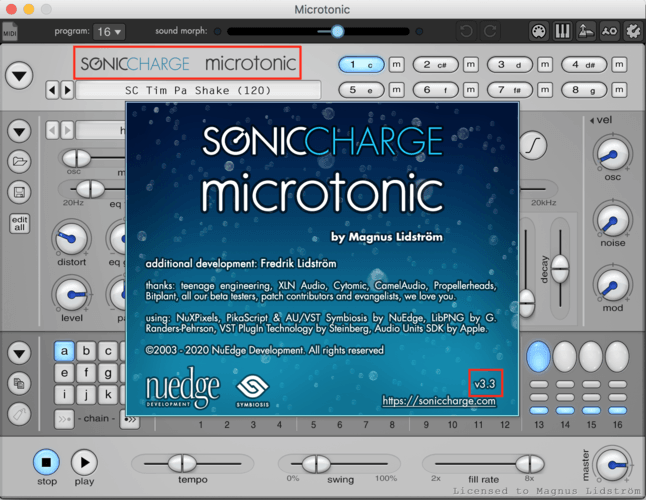Select pattern k
This screenshot has width=646, height=500.
(x=108, y=395)
